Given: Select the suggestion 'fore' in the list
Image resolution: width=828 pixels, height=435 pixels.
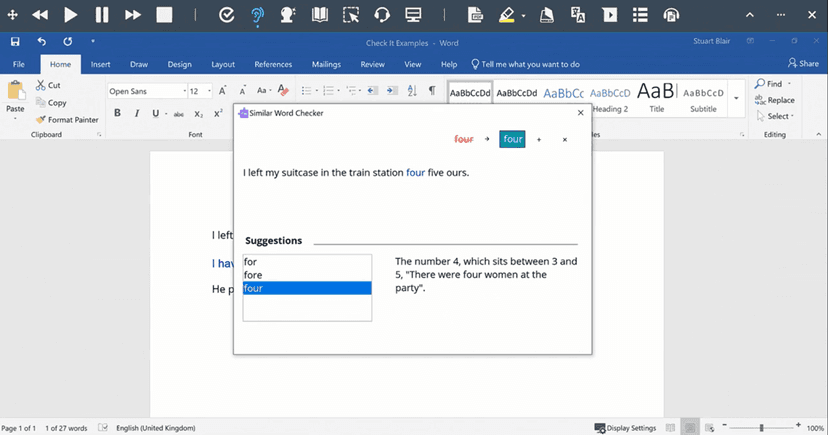Looking at the screenshot, I should 307,275.
